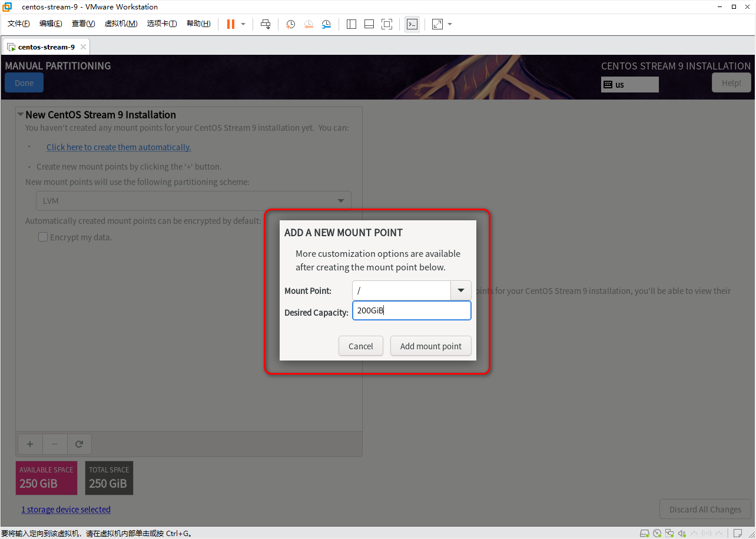Viewport: 756px width, 539px height.
Task: Click the reload storage configuration icon
Action: [79, 444]
